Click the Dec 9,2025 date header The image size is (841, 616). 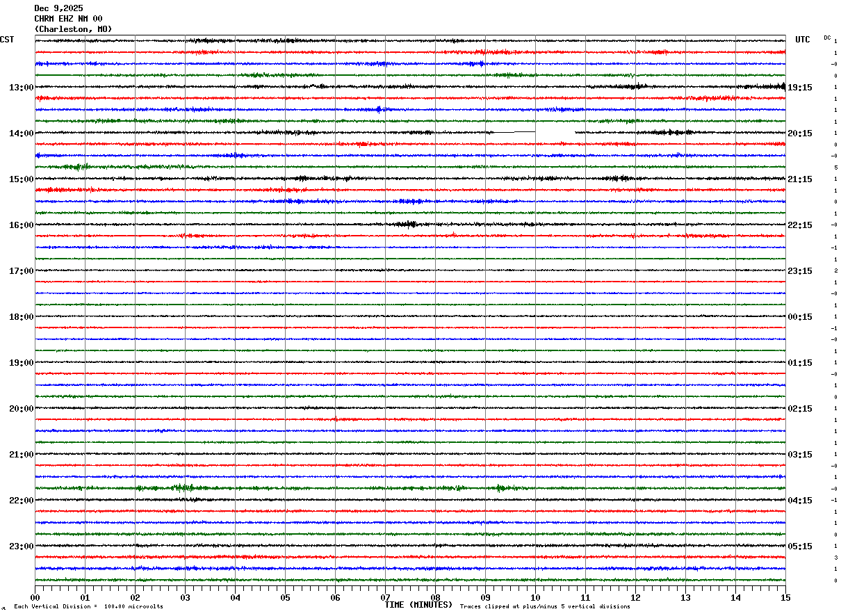[58, 8]
